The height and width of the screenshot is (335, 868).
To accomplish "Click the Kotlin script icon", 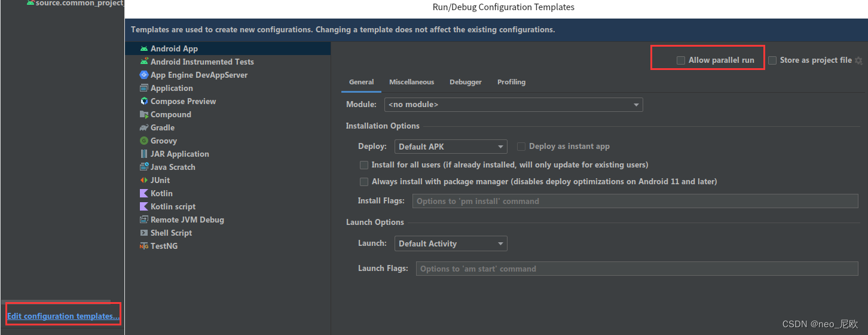I will [x=144, y=206].
